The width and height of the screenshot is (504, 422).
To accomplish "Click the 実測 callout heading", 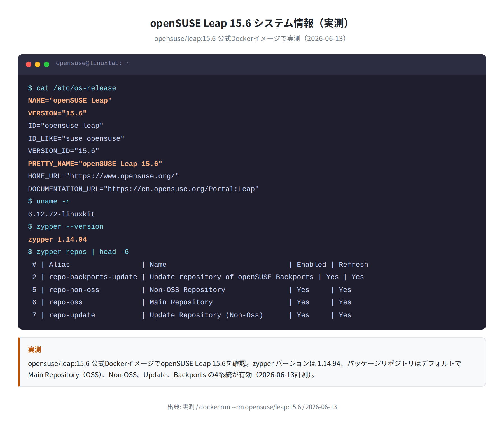I will point(35,349).
